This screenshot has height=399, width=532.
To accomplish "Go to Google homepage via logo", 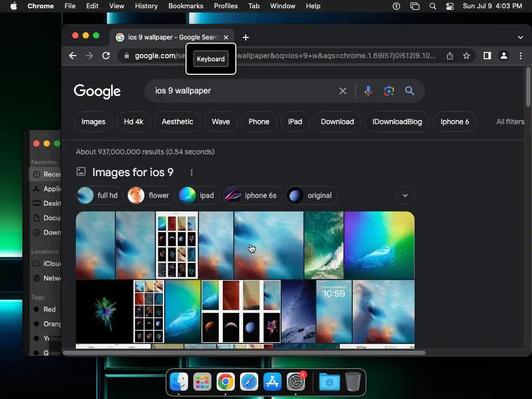I will click(x=97, y=91).
